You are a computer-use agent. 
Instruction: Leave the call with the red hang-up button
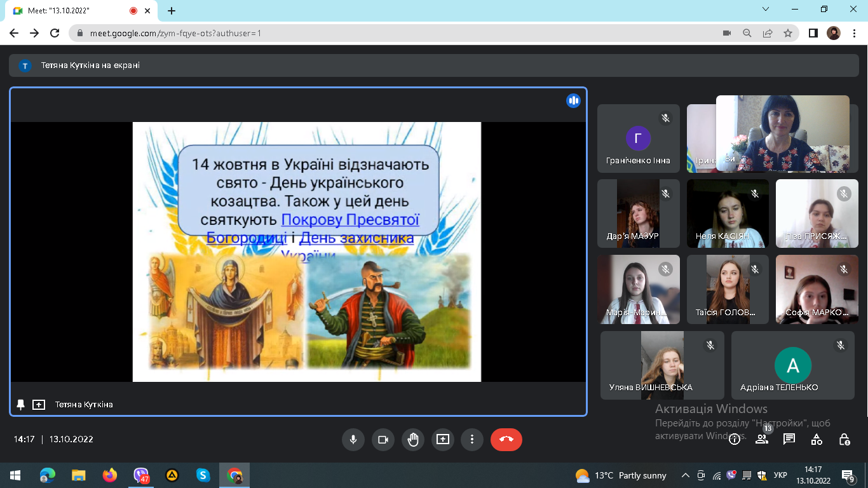tap(506, 439)
